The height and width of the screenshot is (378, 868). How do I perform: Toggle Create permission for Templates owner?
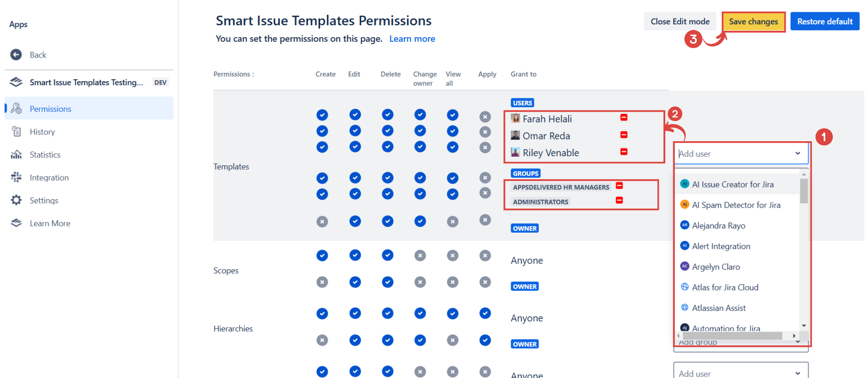[322, 222]
